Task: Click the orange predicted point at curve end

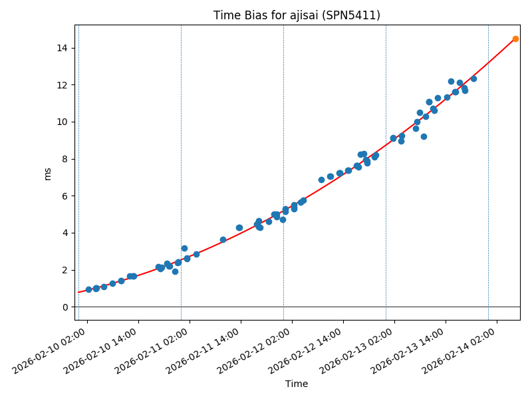Action: (x=515, y=39)
